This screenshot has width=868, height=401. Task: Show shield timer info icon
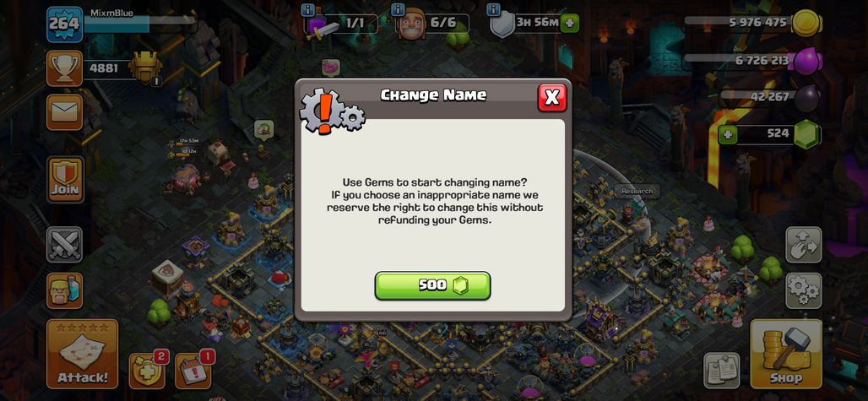click(x=494, y=9)
